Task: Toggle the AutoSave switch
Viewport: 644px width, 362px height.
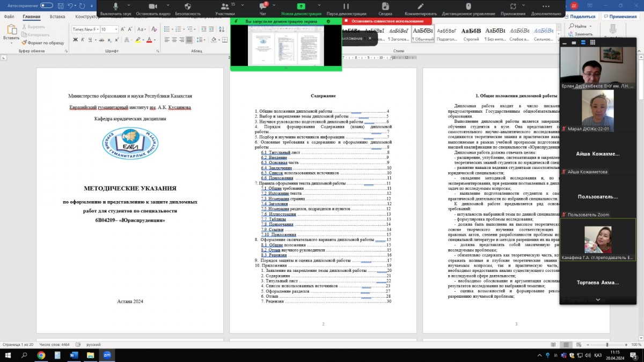Action: click(x=47, y=5)
